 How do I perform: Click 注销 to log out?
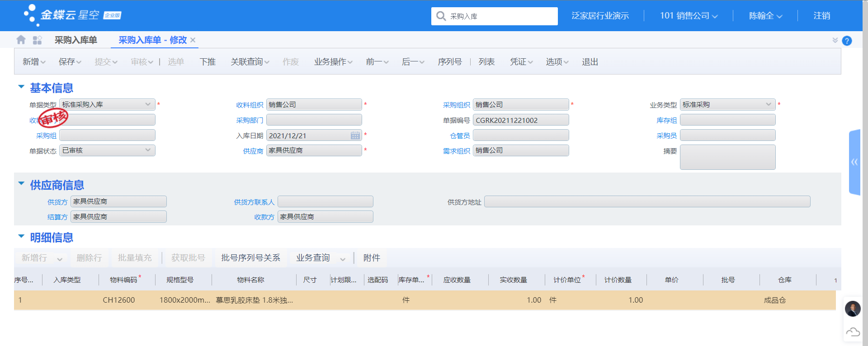point(822,16)
